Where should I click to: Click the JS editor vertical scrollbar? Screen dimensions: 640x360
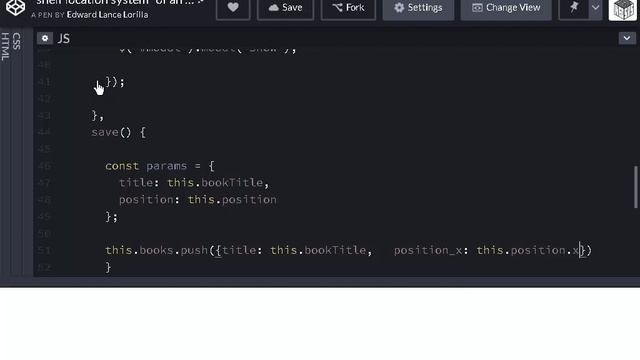[635, 187]
